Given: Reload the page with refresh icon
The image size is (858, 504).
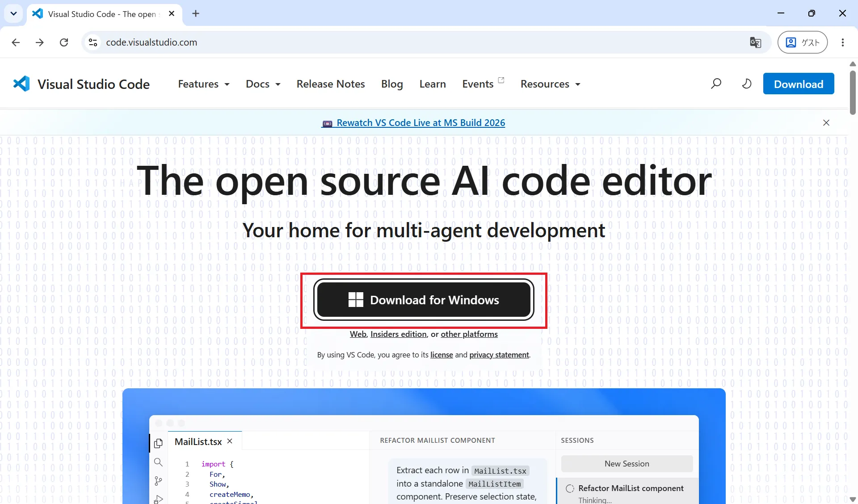Looking at the screenshot, I should tap(64, 42).
